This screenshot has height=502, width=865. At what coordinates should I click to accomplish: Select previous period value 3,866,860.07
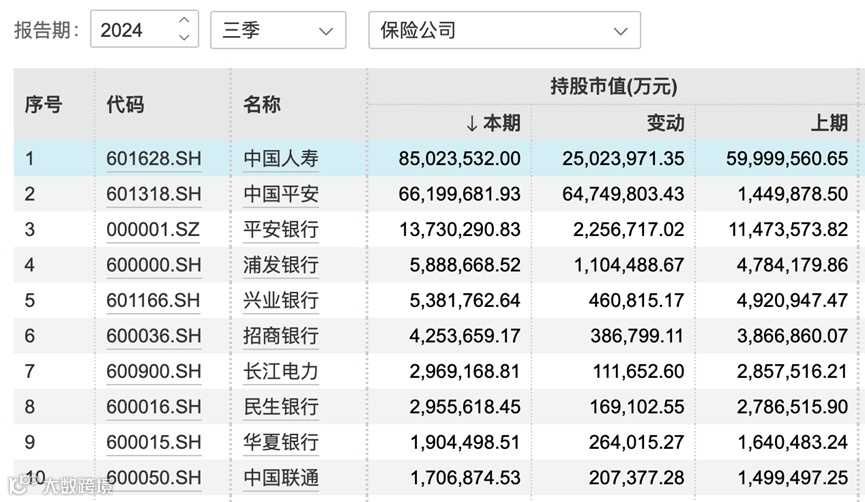(x=793, y=336)
